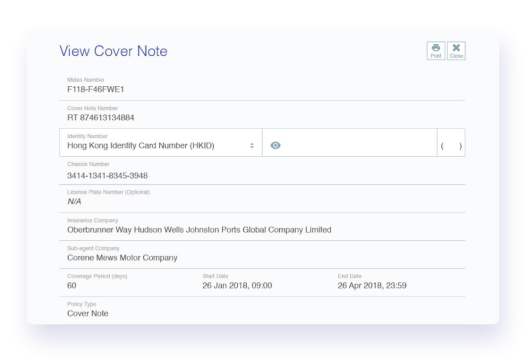The height and width of the screenshot is (362, 532).
Task: Reveal the hidden identity number with eye icon
Action: (276, 146)
